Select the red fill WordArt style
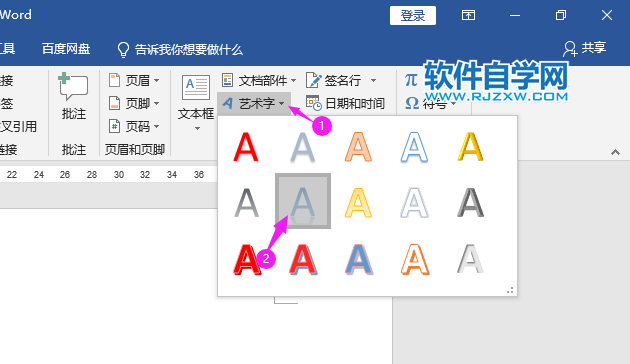This screenshot has height=364, width=630. (246, 147)
